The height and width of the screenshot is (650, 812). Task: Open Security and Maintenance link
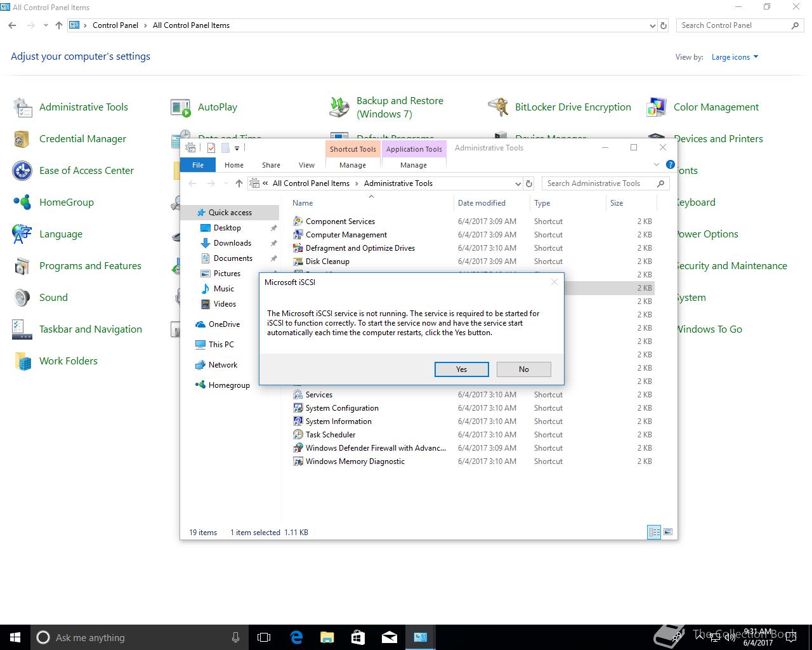click(x=732, y=266)
